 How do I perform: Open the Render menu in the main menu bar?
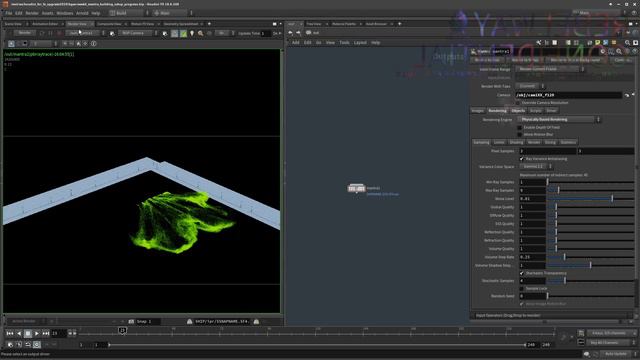click(x=32, y=13)
